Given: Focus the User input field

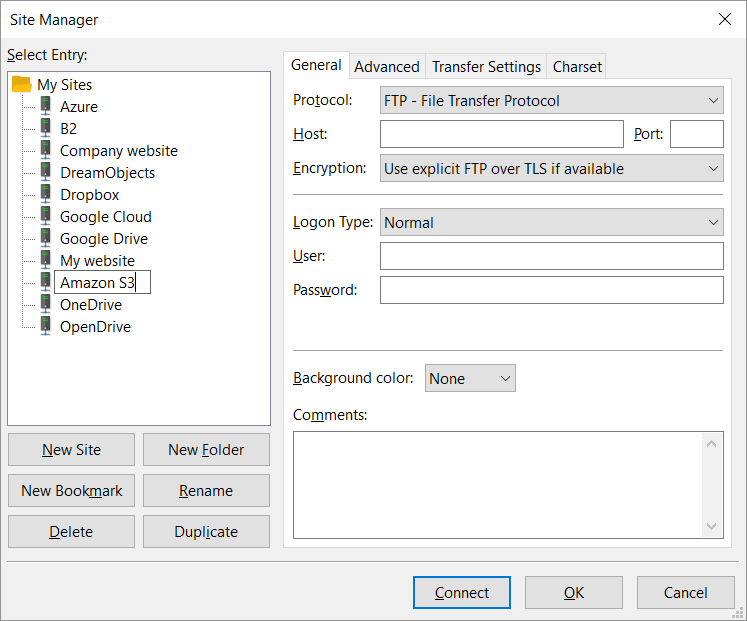Looking at the screenshot, I should (x=552, y=256).
